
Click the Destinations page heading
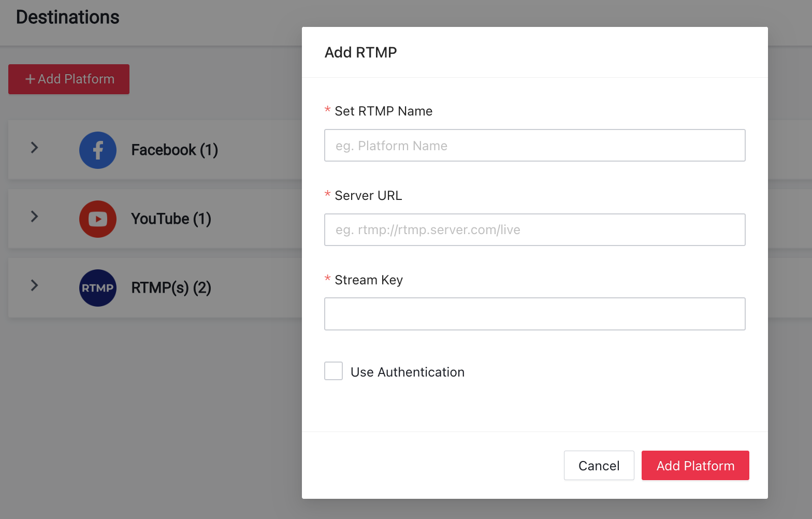coord(68,17)
